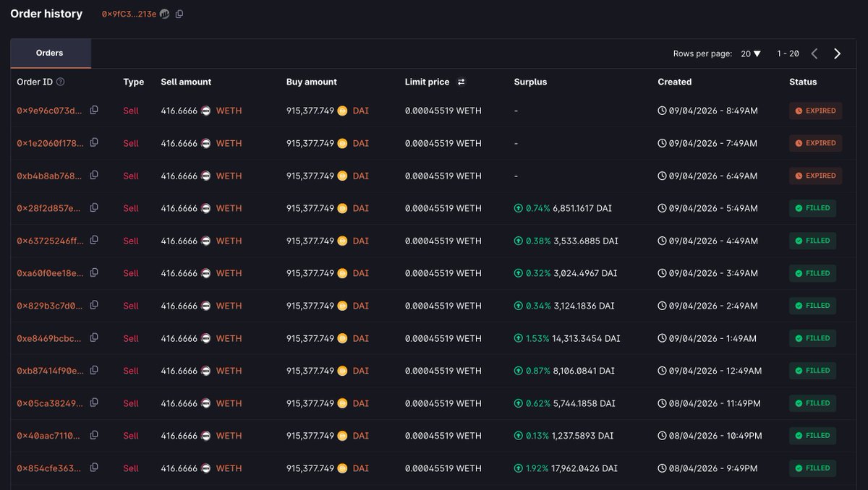Copy order ID 0x1e2060f178...
The image size is (868, 490).
point(94,142)
